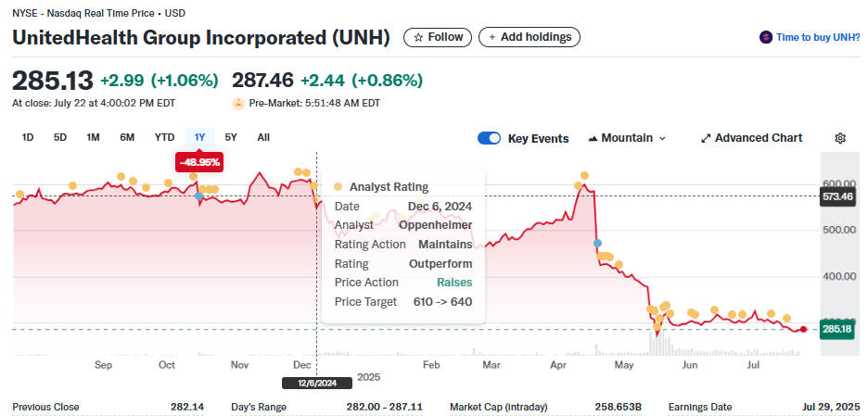Viewport: 868px width, 416px height.
Task: Click the Market Cap value 258.653B
Action: (618, 407)
